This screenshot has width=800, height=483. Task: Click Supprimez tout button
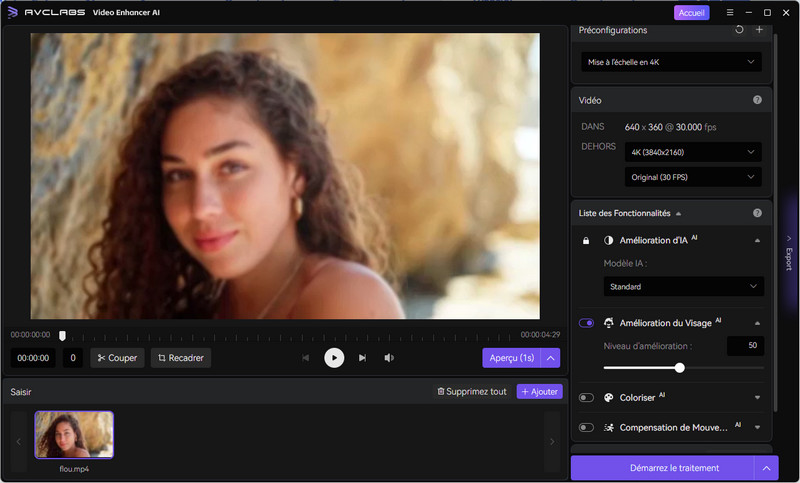(472, 391)
